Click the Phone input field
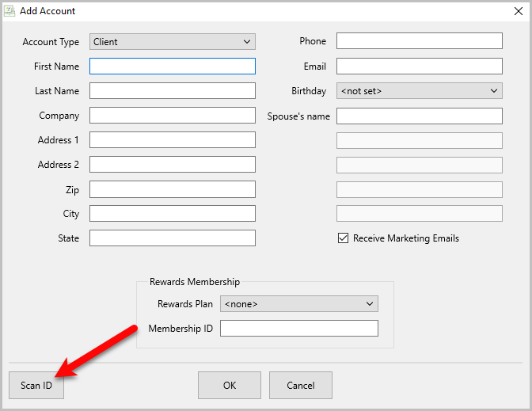The image size is (532, 411). tap(420, 40)
